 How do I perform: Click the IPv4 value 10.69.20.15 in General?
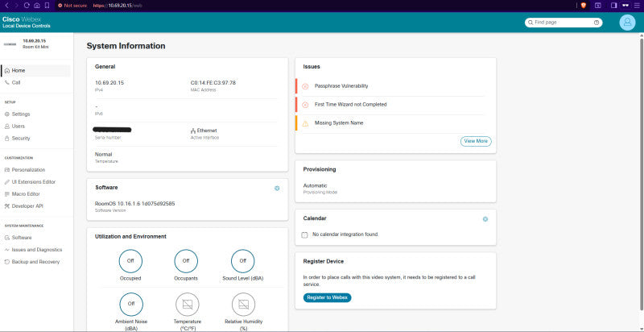tap(109, 82)
